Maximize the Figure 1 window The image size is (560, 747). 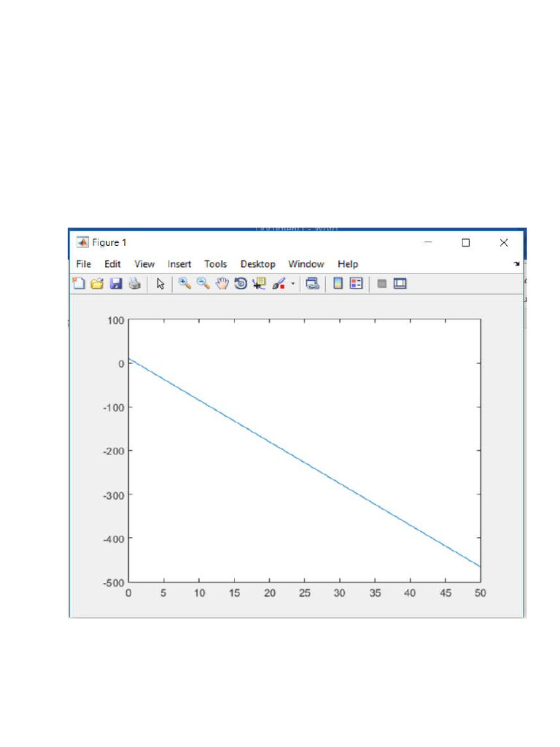coord(466,242)
